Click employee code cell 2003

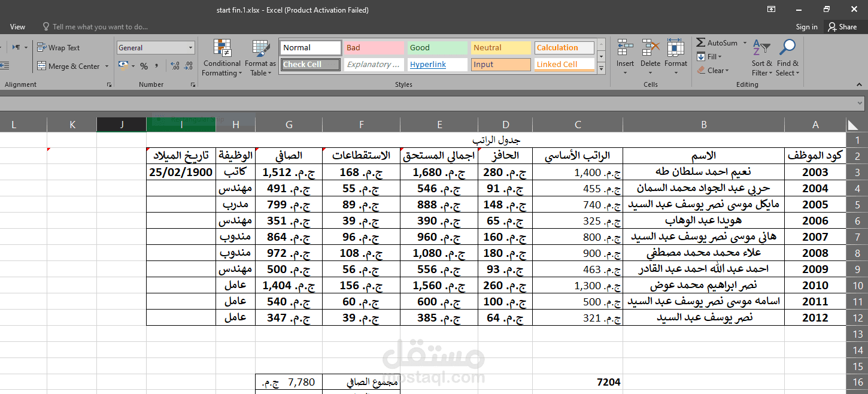tap(815, 172)
